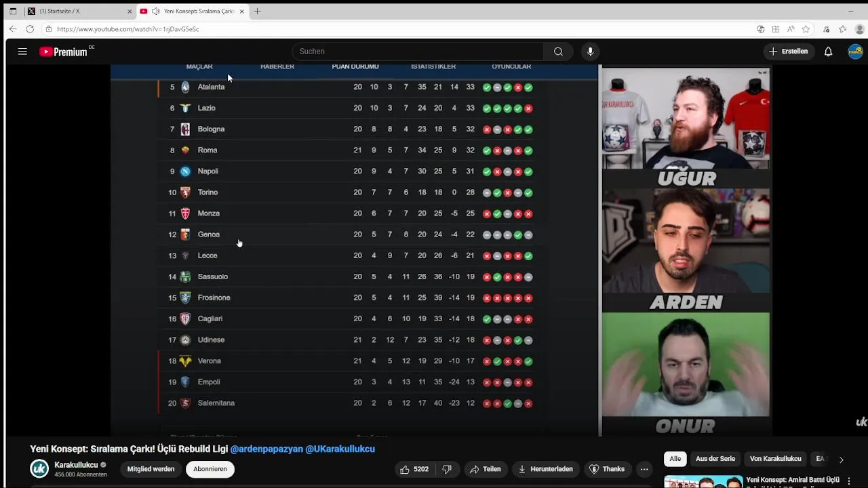This screenshot has width=868, height=488.
Task: Select the Alle filter chip
Action: pos(675,459)
